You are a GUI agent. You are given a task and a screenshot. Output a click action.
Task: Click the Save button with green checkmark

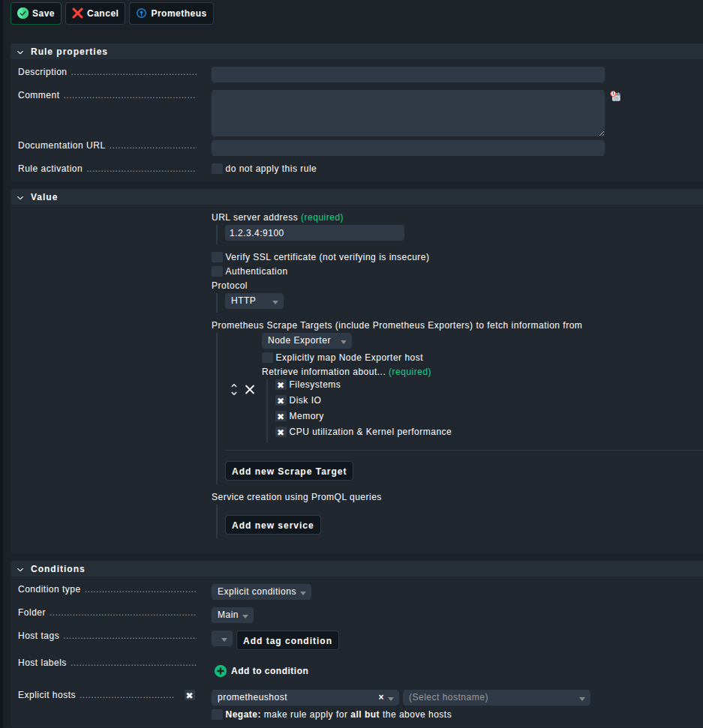35,13
